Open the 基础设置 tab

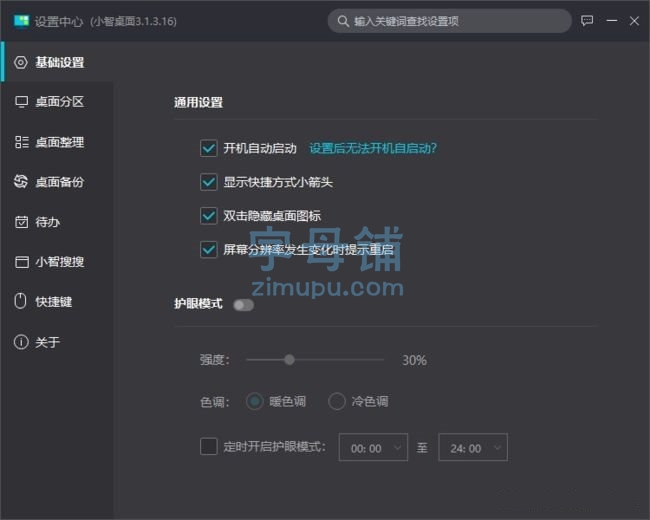[x=57, y=63]
